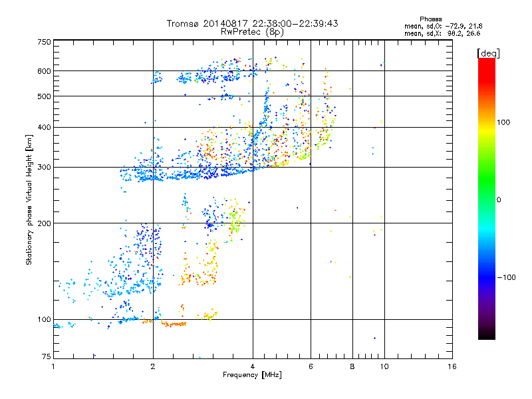Click the plot title 'Tromsø 20140817 22:38:00-22:39:43'
This screenshot has width=532, height=399.
252,23
